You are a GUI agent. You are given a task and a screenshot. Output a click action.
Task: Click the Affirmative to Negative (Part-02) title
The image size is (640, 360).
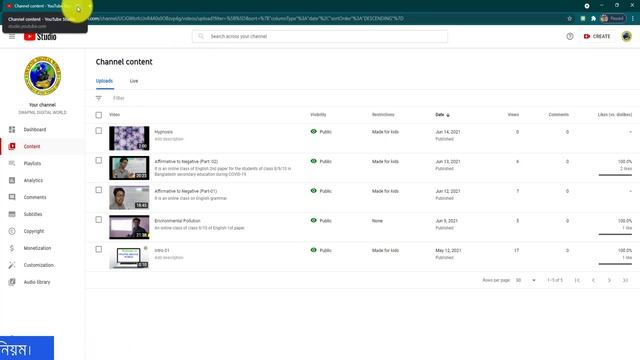[186, 161]
